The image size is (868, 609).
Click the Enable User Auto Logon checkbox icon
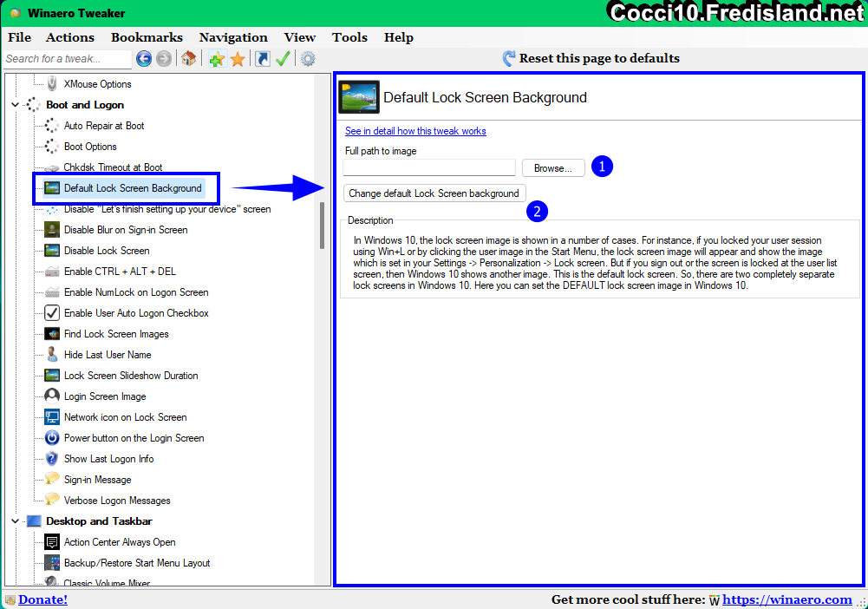point(51,313)
